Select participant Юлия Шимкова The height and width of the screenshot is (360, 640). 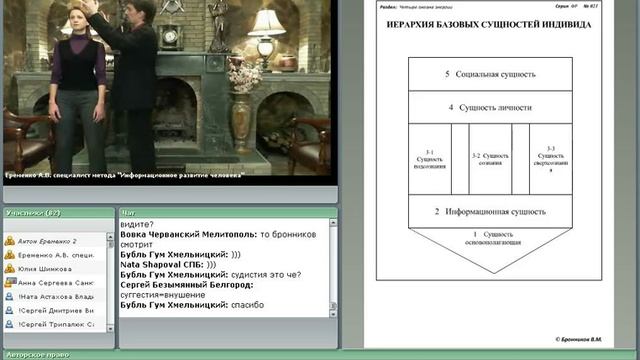click(55, 269)
